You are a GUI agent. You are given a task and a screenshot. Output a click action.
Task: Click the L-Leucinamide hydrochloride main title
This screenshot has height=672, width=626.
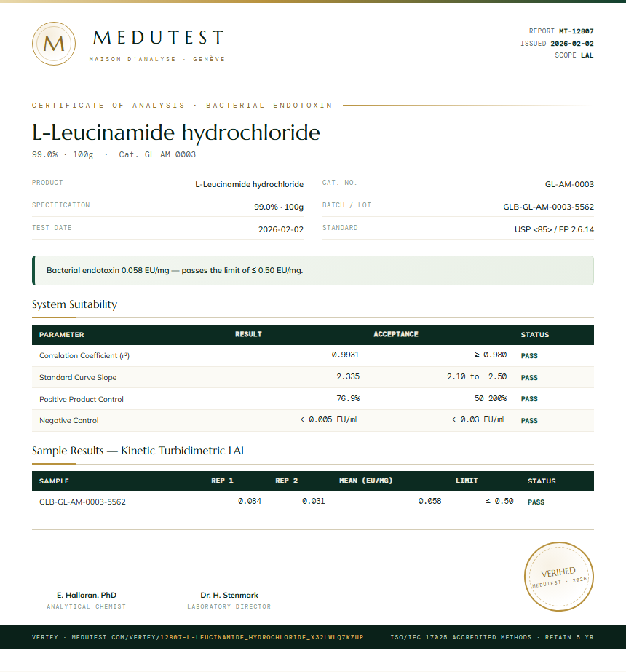[x=176, y=133]
